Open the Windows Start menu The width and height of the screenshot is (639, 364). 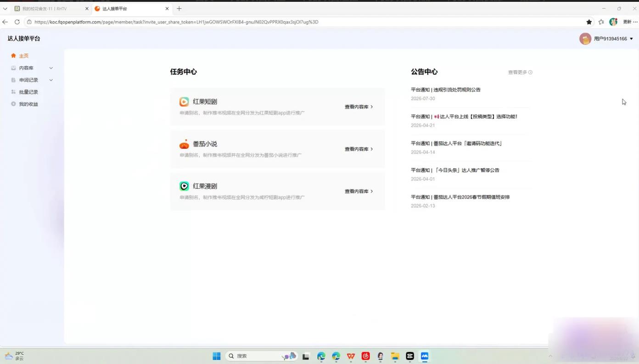(217, 356)
